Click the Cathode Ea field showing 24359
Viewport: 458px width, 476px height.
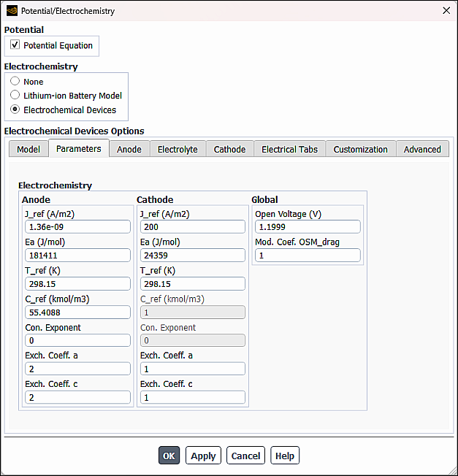[x=193, y=256]
